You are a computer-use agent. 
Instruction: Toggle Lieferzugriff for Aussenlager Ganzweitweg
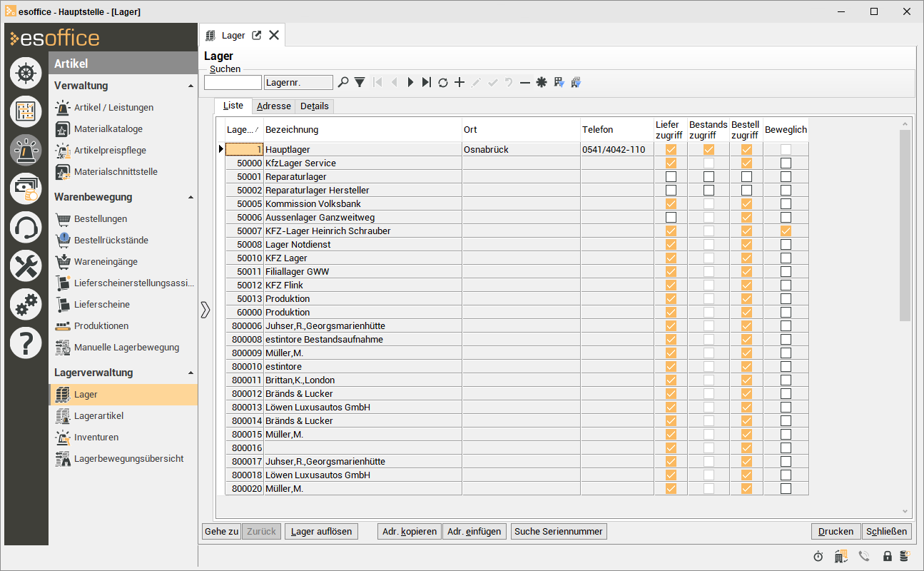click(671, 218)
